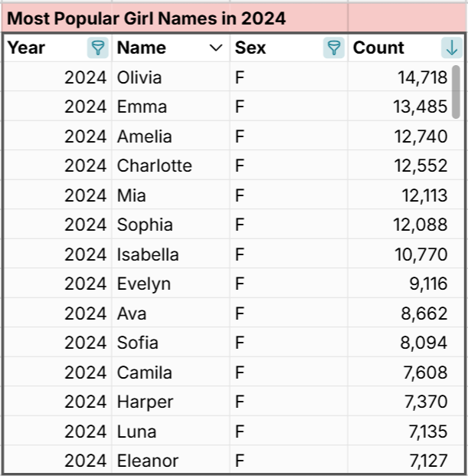Open the Name column dropdown chevron
468x476 pixels.
(215, 48)
